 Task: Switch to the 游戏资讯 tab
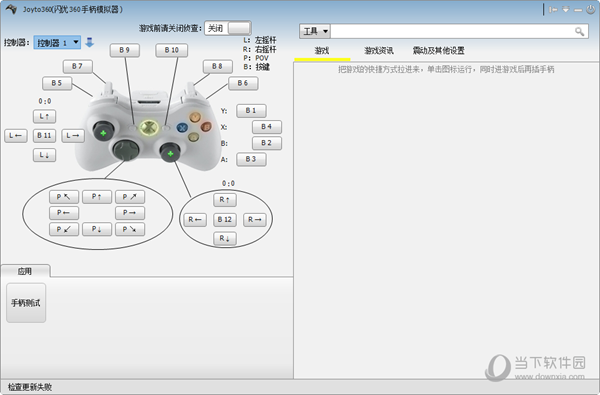(378, 51)
